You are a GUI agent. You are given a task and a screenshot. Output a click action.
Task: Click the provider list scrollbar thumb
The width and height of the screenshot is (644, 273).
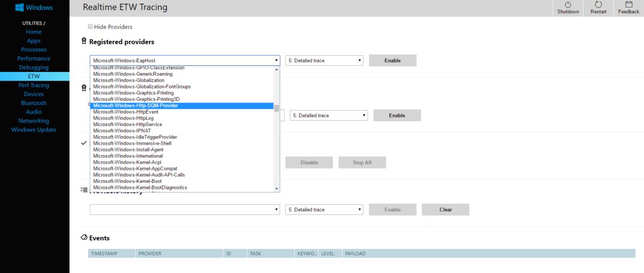[x=277, y=107]
